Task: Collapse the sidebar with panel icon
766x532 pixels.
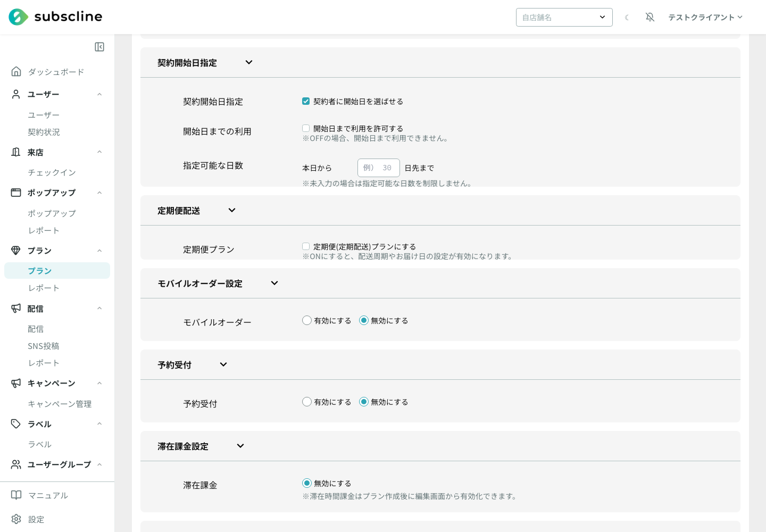Action: point(99,47)
